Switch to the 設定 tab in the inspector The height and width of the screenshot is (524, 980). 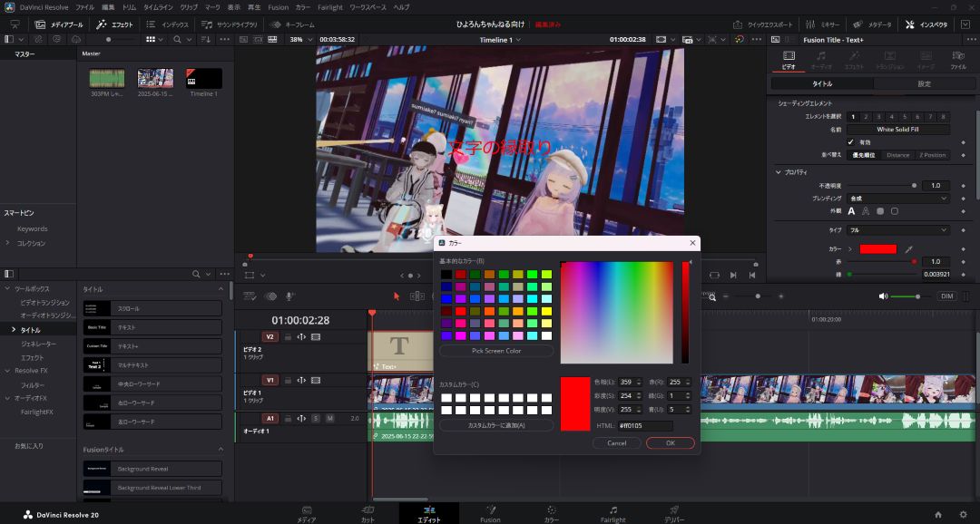[x=924, y=83]
